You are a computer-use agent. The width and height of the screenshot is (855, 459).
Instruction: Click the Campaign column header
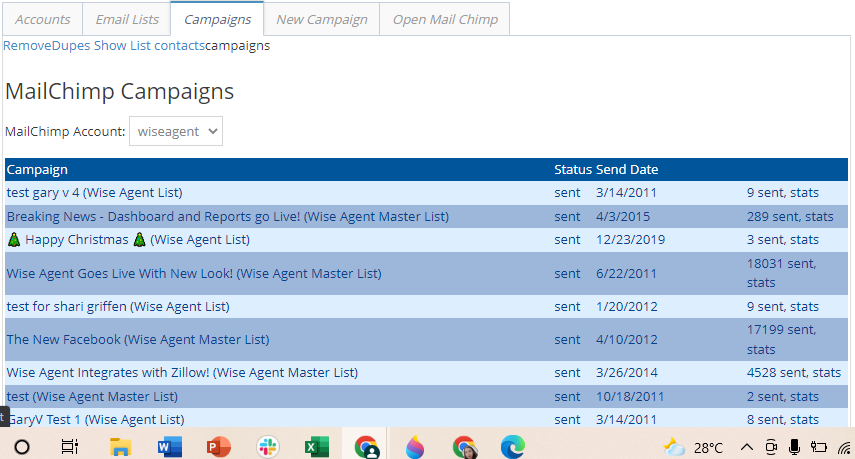tap(37, 170)
